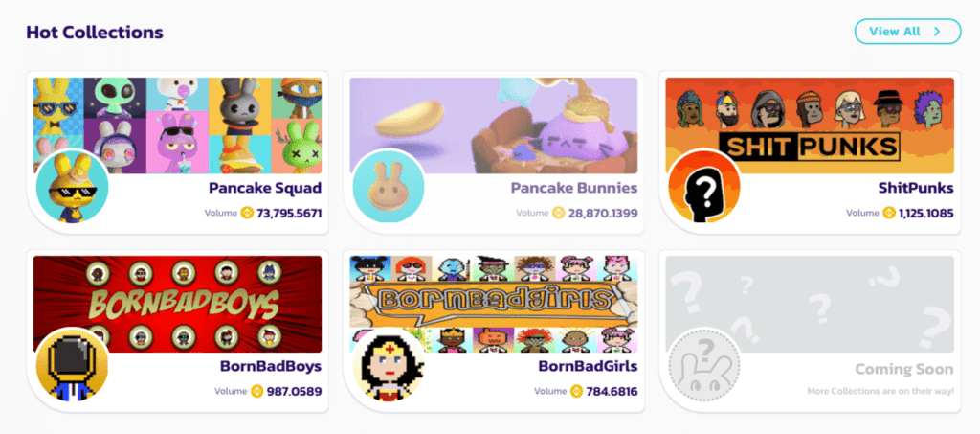
Task: Click the Coming Soon placeholder bunny avatar
Action: 704,365
